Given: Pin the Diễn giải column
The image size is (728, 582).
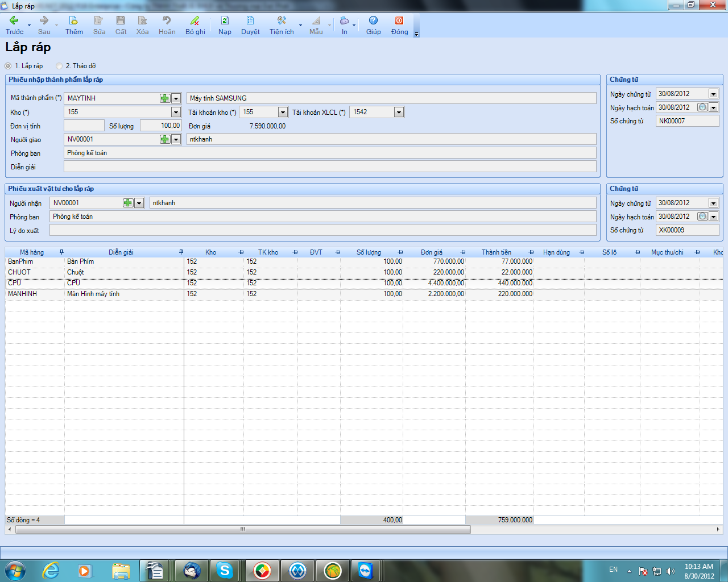Looking at the screenshot, I should 181,252.
